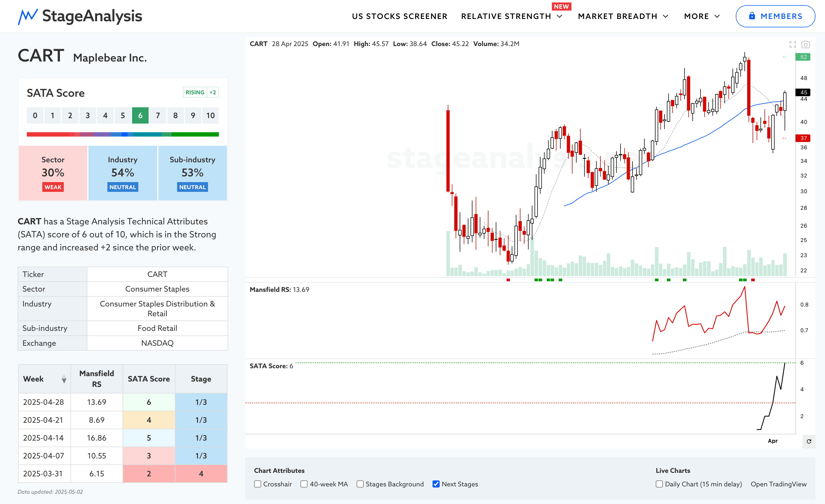Click the Stage column header
The height and width of the screenshot is (504, 825).
tap(201, 379)
